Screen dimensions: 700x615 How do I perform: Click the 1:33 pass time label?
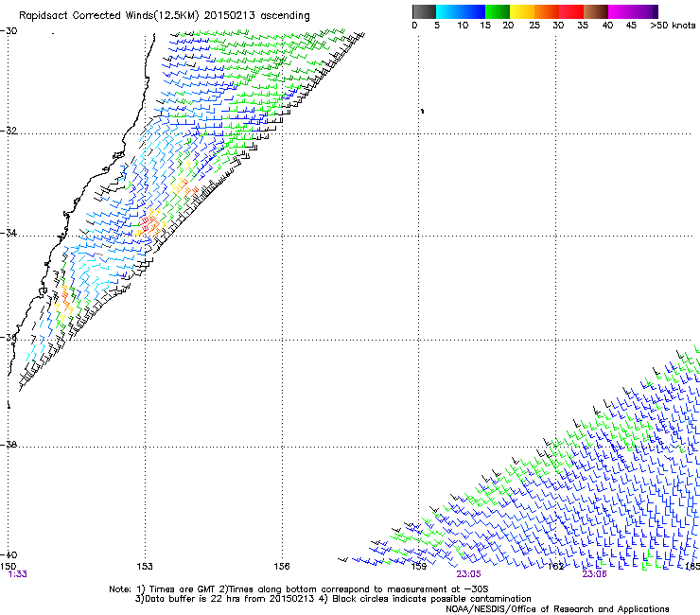point(17,574)
